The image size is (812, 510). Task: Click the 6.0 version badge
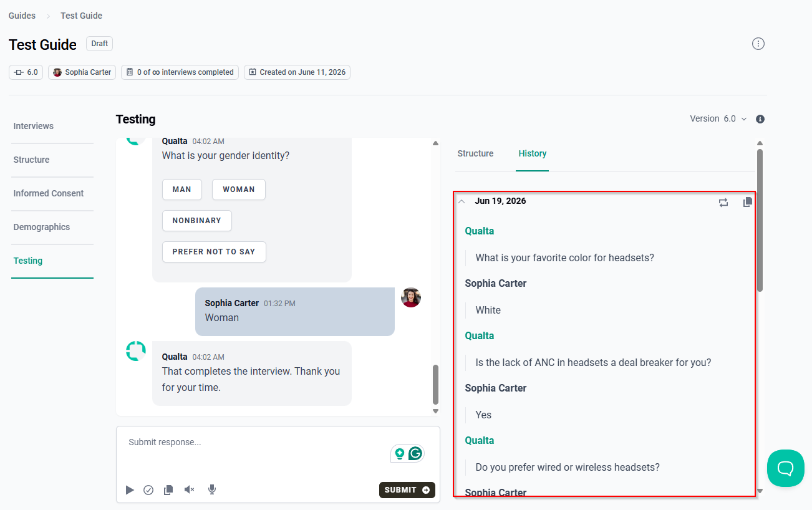click(x=26, y=72)
